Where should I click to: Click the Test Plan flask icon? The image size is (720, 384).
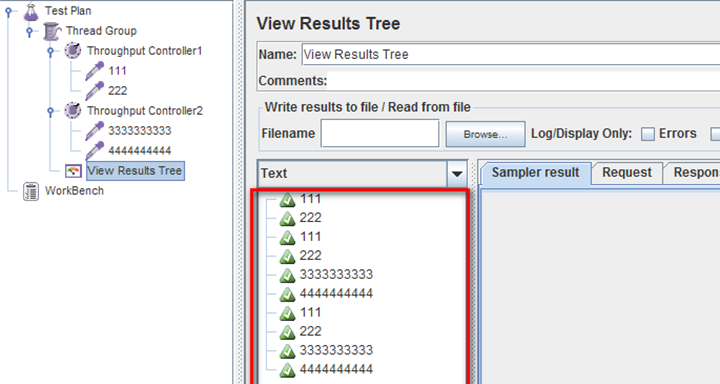pyautogui.click(x=31, y=11)
